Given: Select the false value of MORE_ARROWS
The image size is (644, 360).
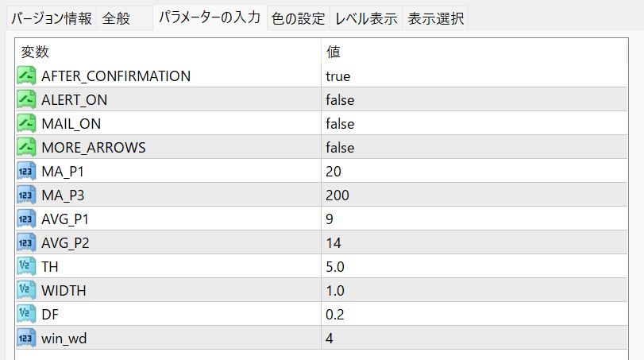Looking at the screenshot, I should pos(340,148).
